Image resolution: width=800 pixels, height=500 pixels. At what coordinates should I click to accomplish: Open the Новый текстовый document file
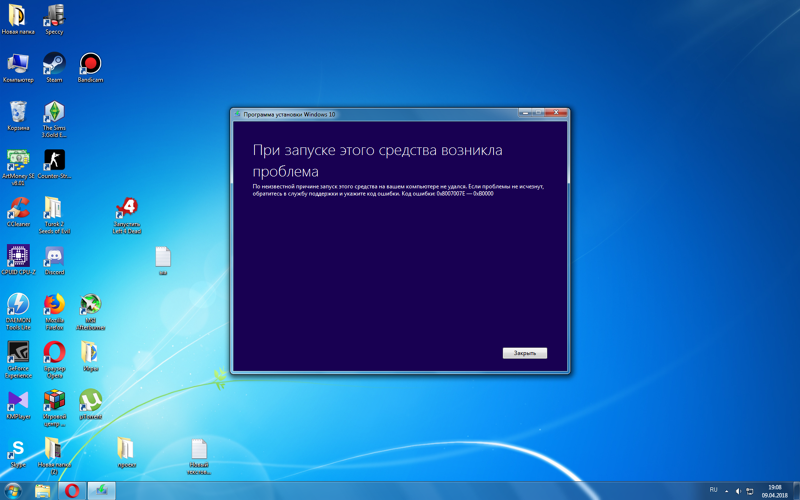click(x=199, y=456)
